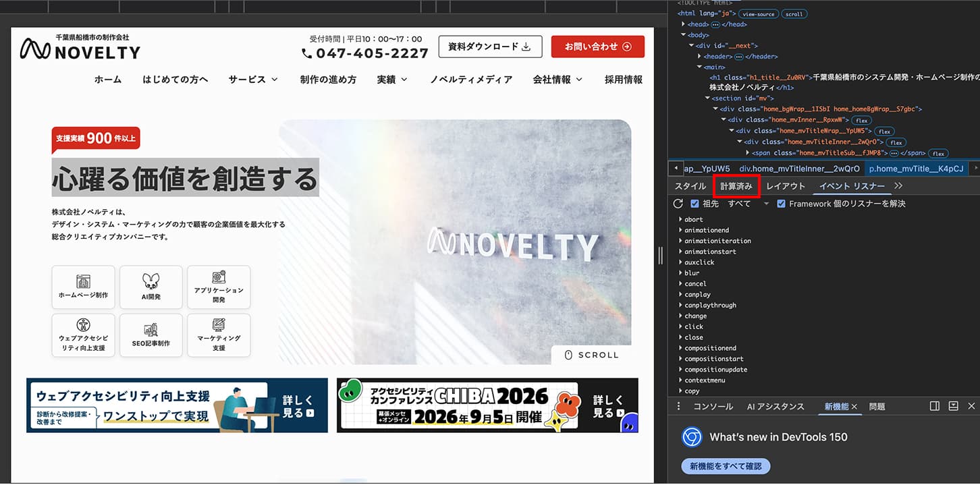This screenshot has height=487, width=980.
Task: Click the ホームページ制作 service icon card
Action: 83,287
